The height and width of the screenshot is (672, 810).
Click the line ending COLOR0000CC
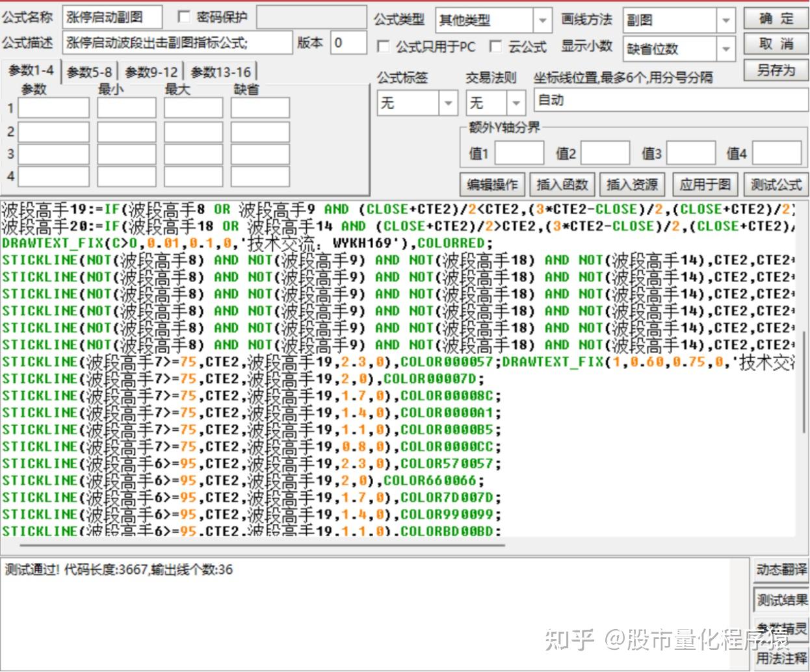pos(252,446)
